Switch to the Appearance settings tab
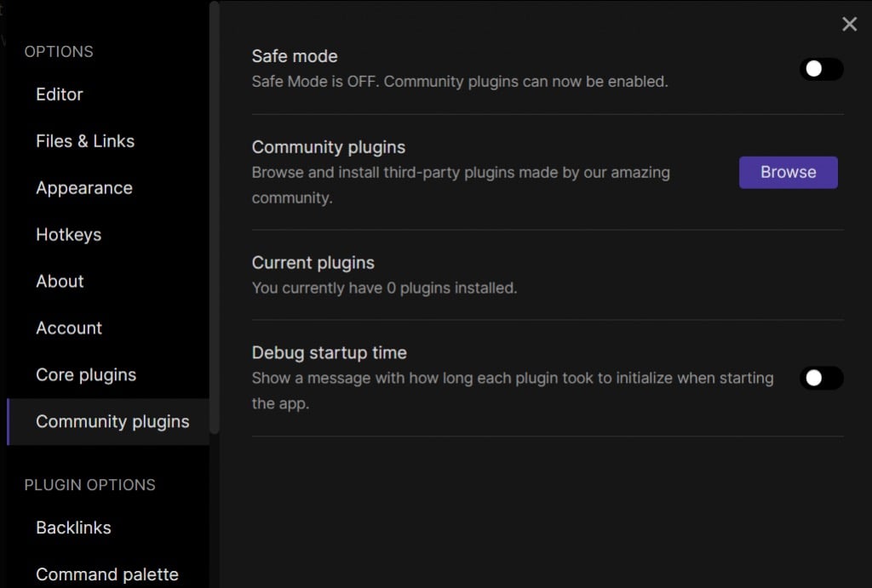The image size is (872, 588). pyautogui.click(x=84, y=188)
